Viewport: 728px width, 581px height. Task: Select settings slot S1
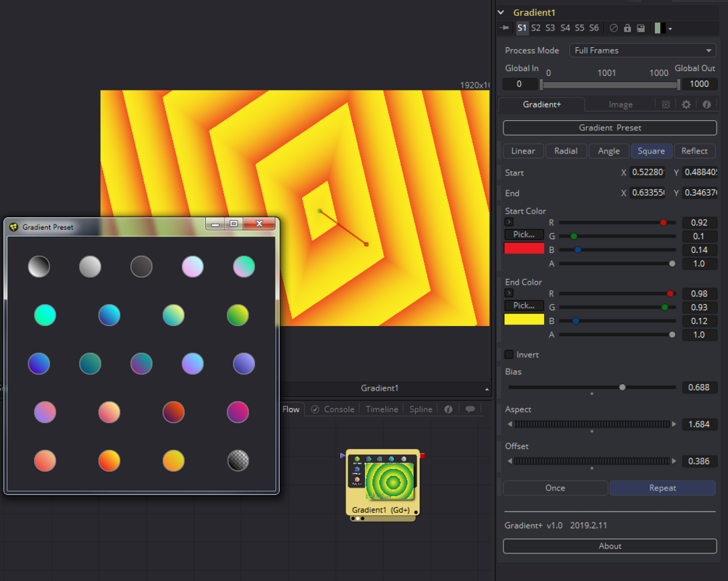[522, 28]
